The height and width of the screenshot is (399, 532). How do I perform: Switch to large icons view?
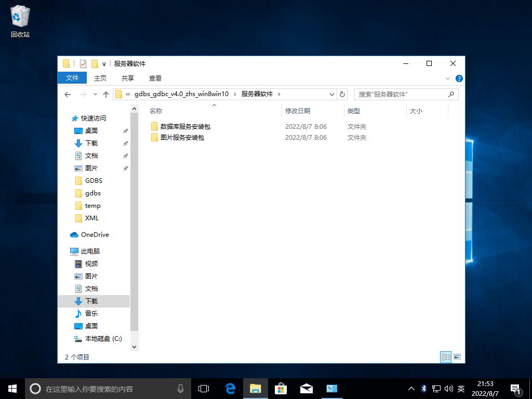click(x=457, y=357)
